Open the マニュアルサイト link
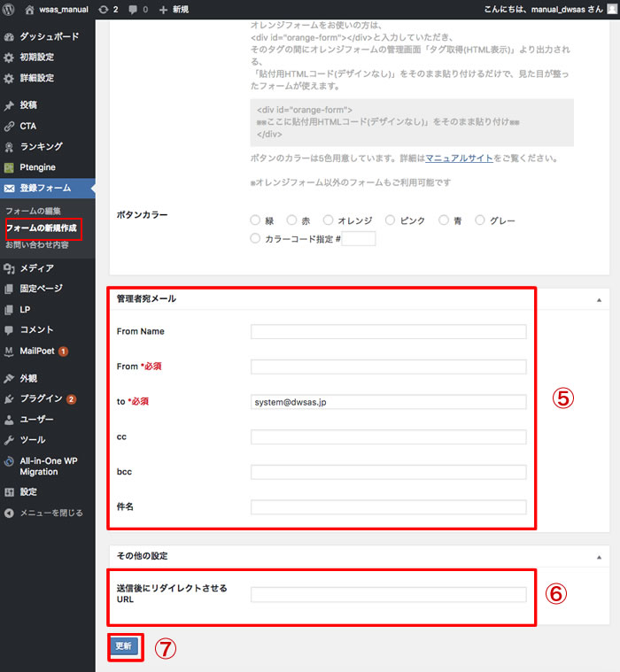This screenshot has width=620, height=672. click(x=458, y=158)
